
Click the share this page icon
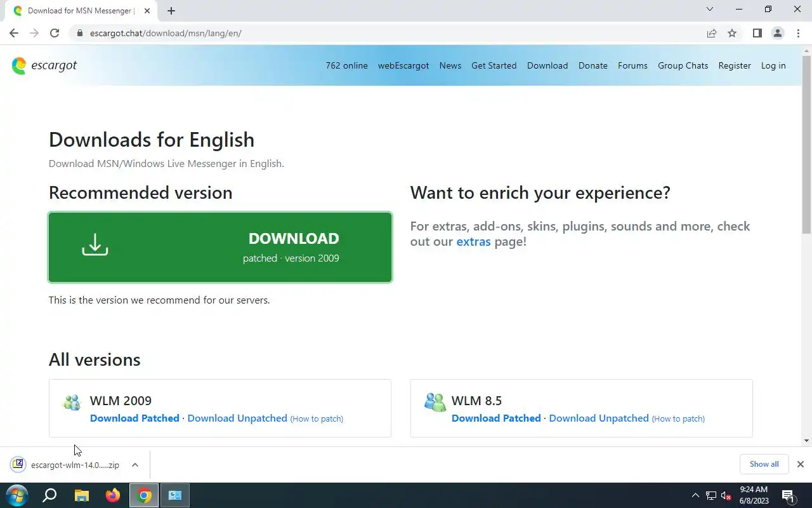712,33
